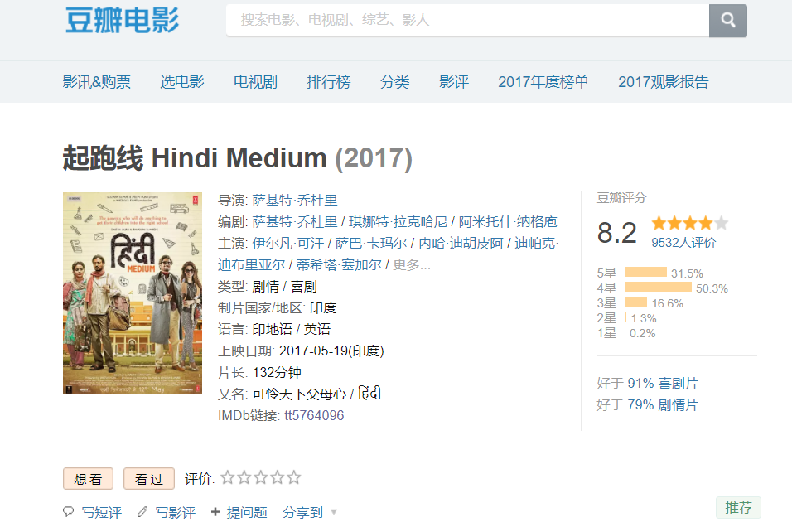This screenshot has width=792, height=532.
Task: Click the search magnifier button
Action: click(727, 21)
